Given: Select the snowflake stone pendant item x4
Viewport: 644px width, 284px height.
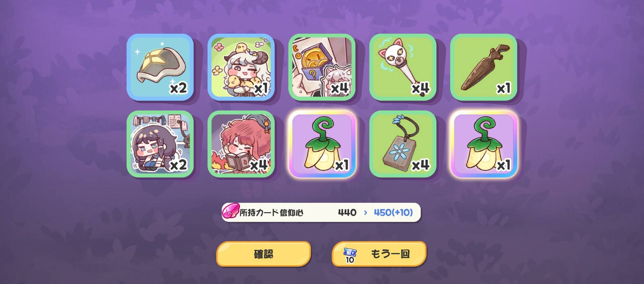Looking at the screenshot, I should pyautogui.click(x=403, y=144).
